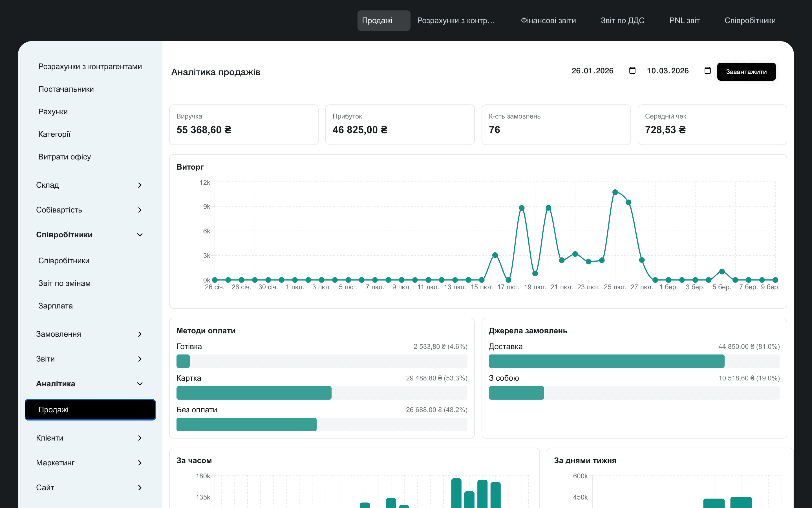Click the За часом chart title

point(194,460)
